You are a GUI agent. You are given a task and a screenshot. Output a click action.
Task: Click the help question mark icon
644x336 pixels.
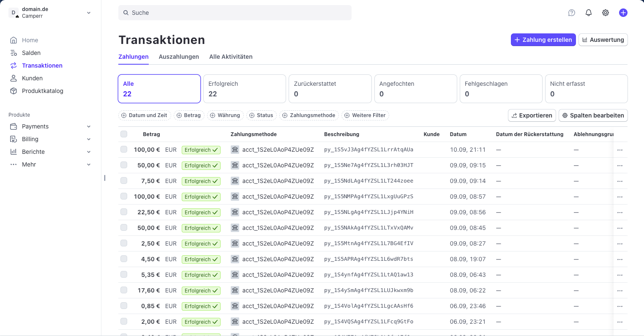[x=572, y=13]
